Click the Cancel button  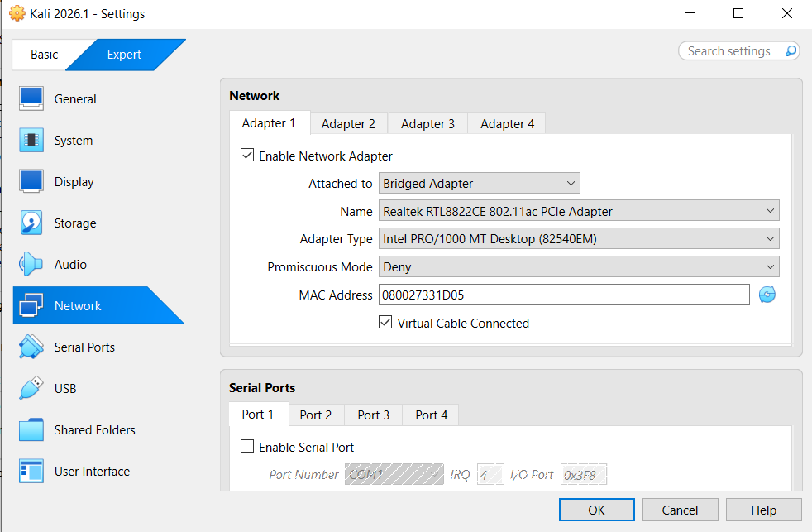tap(680, 510)
